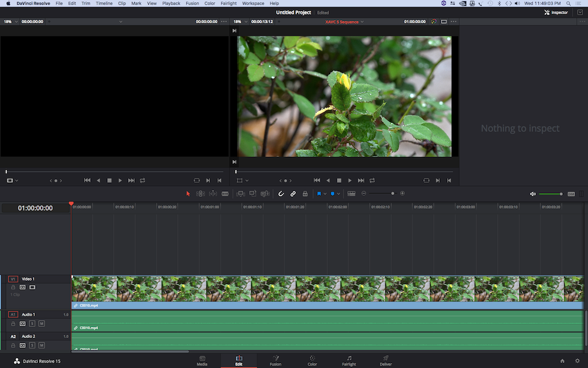Stop playback in timeline viewer
The width and height of the screenshot is (588, 368).
coord(339,180)
